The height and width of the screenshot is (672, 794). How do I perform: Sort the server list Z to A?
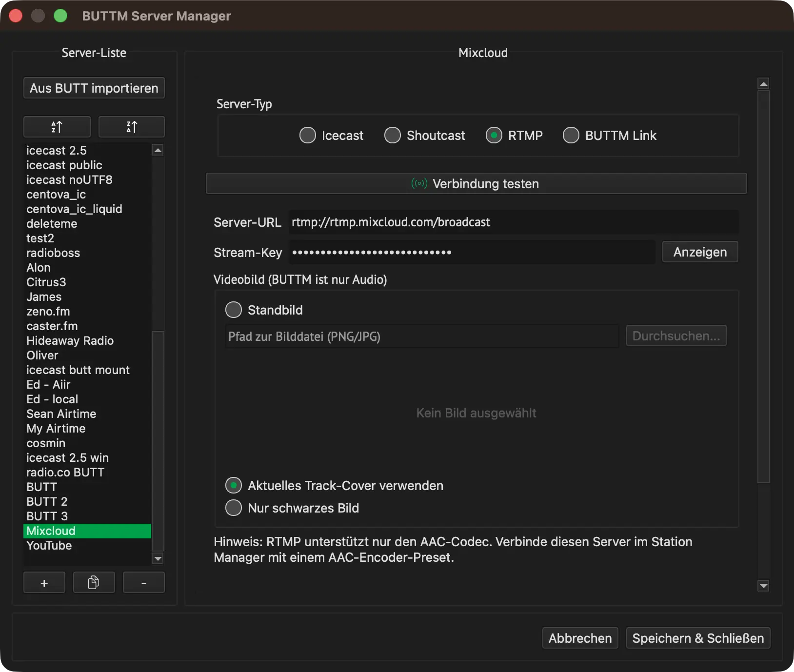pyautogui.click(x=132, y=127)
